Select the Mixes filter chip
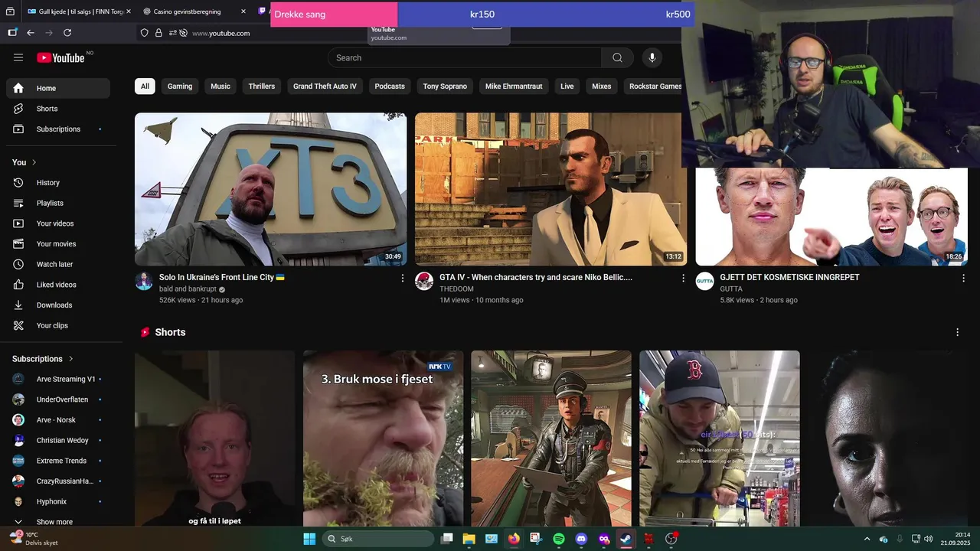 click(602, 86)
